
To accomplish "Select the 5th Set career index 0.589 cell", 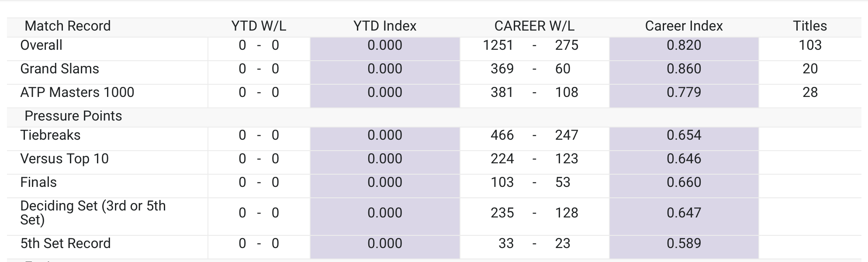I will [684, 244].
